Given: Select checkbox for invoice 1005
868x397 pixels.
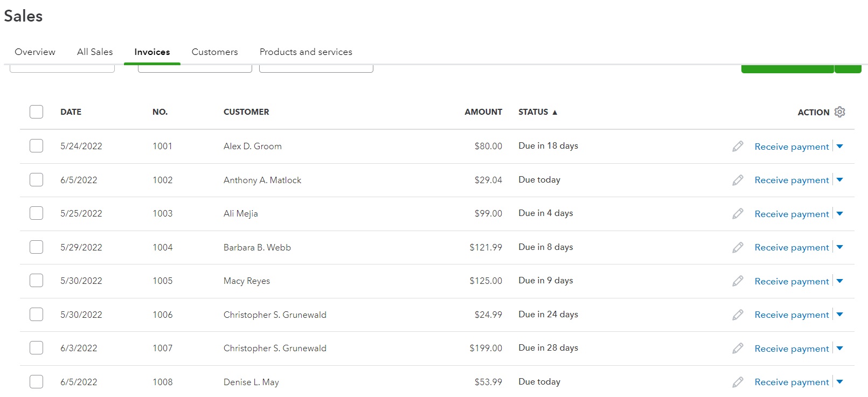Looking at the screenshot, I should [36, 281].
